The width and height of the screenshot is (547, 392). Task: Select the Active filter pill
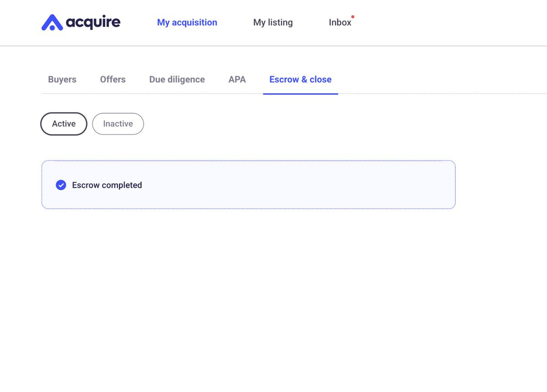click(x=64, y=124)
